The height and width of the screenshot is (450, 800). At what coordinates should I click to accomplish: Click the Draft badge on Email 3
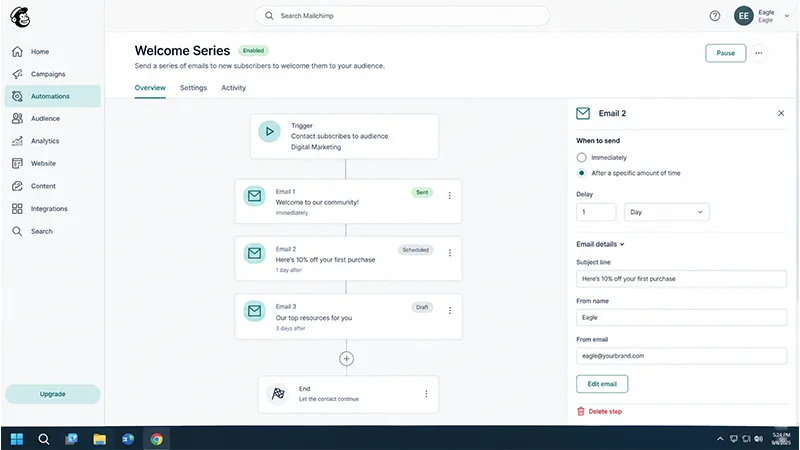[422, 307]
